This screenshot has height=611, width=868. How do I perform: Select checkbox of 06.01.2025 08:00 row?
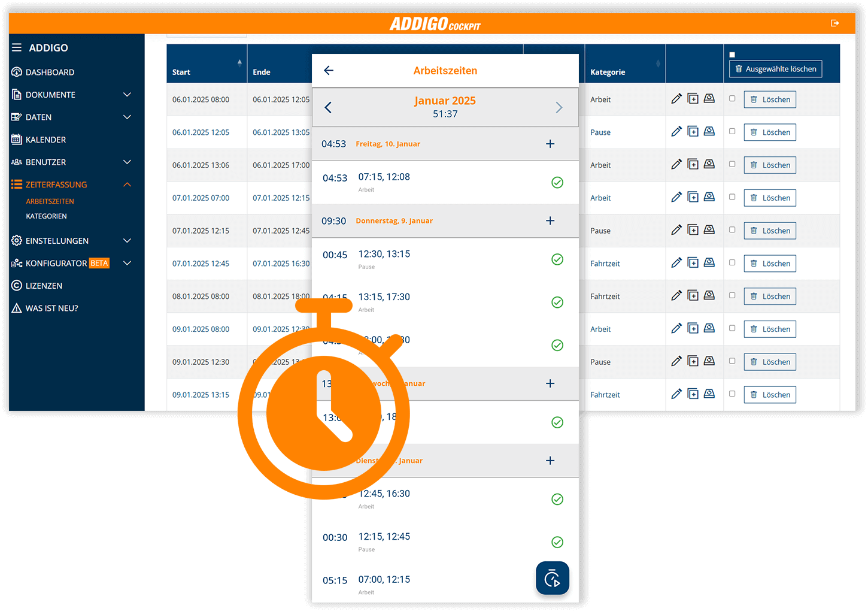(732, 99)
